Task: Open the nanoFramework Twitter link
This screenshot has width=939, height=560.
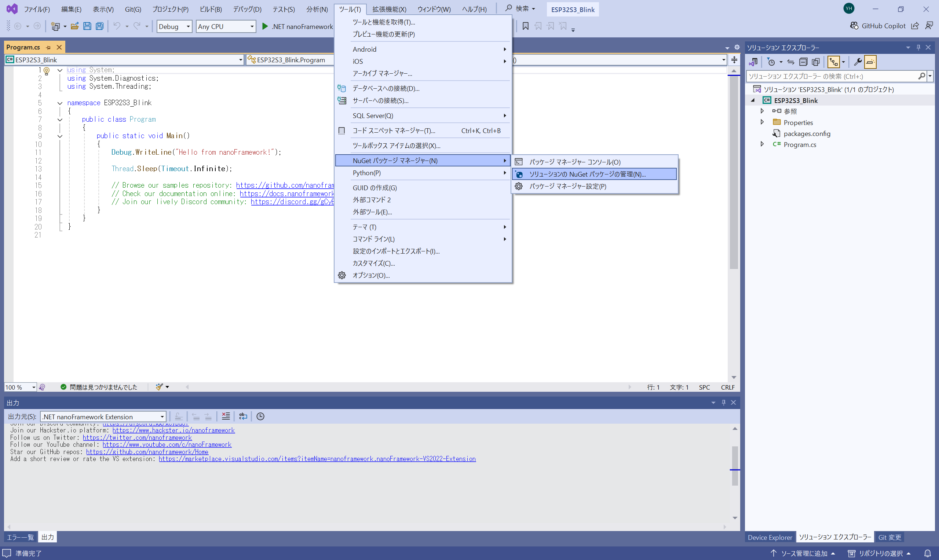Action: click(x=138, y=437)
